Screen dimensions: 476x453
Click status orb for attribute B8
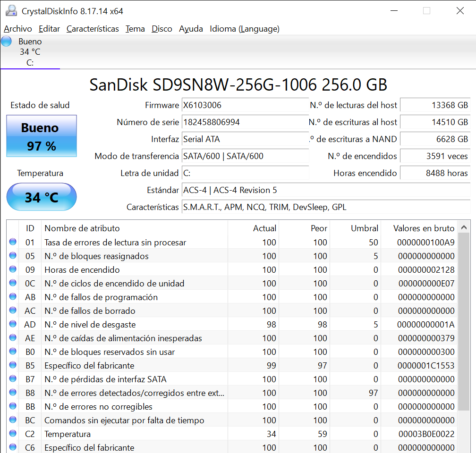[13, 392]
